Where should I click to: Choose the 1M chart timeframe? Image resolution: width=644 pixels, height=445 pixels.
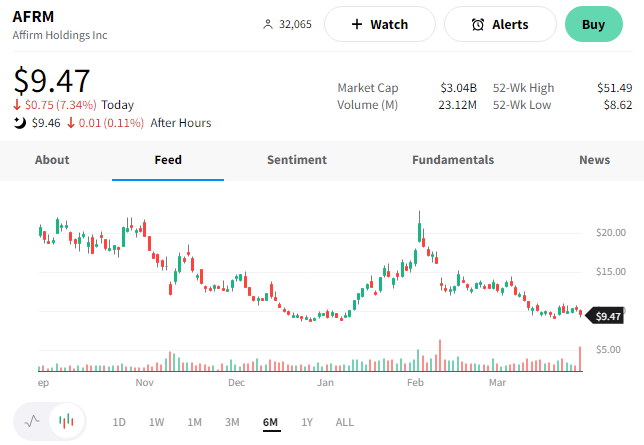point(194,422)
